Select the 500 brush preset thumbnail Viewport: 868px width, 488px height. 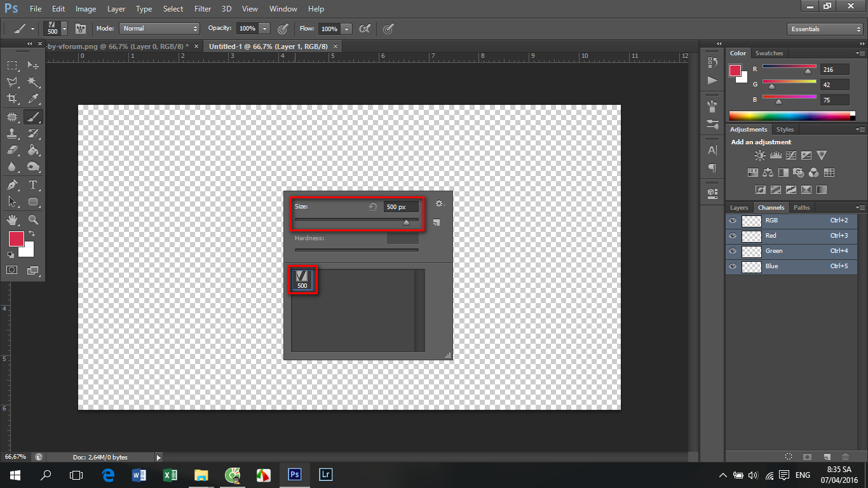coord(302,280)
